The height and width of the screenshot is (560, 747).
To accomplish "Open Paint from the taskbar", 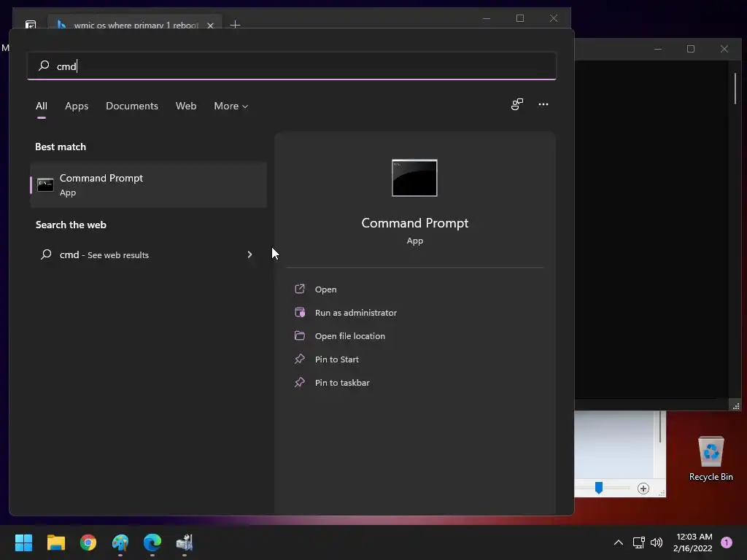I will (x=120, y=542).
